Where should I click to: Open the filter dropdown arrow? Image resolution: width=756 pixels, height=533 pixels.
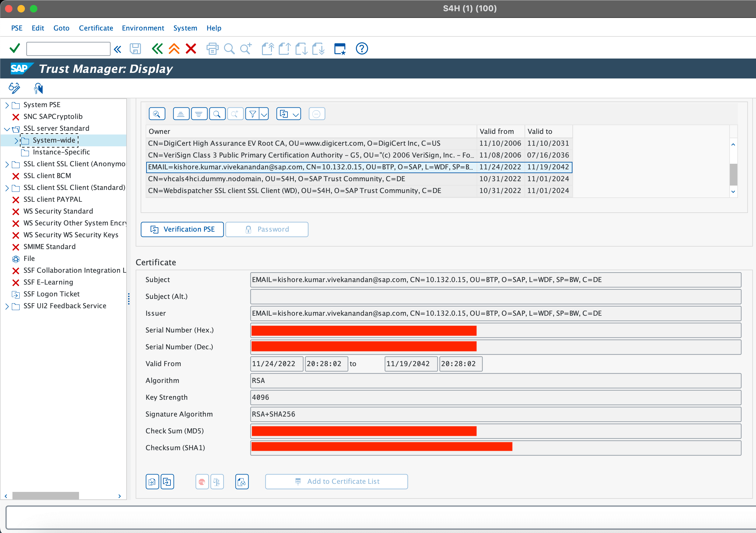point(264,114)
